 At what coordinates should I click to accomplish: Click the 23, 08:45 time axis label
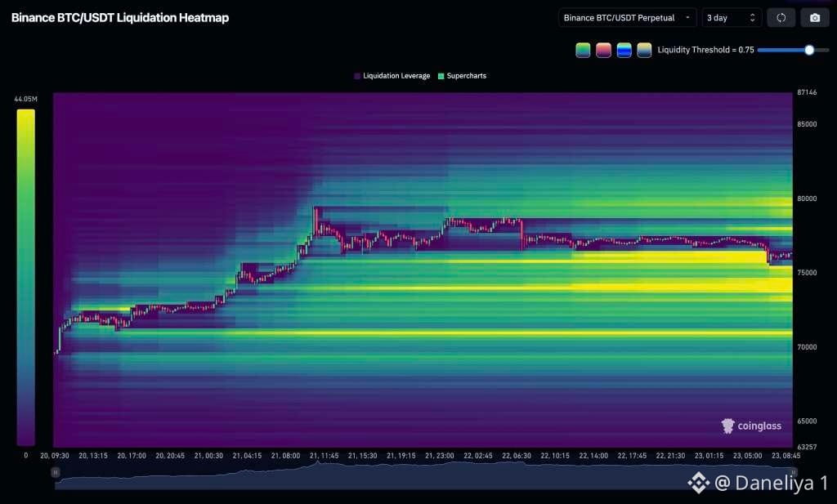pos(786,456)
